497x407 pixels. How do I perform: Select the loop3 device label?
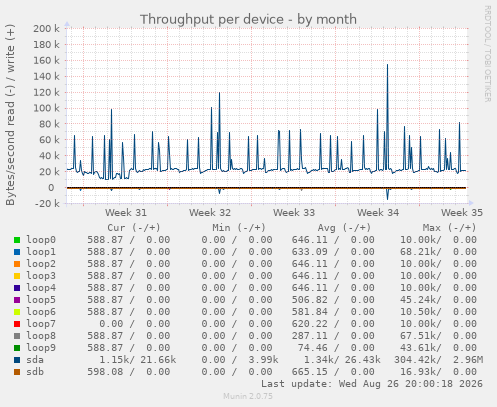(x=41, y=276)
